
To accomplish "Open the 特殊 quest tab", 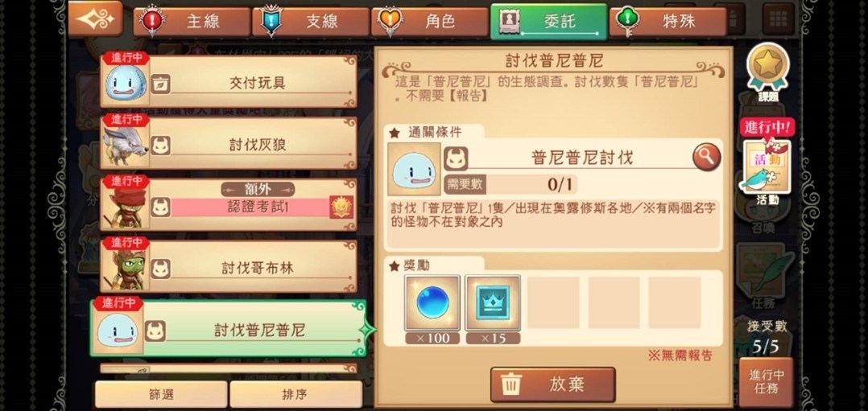I will tap(668, 22).
